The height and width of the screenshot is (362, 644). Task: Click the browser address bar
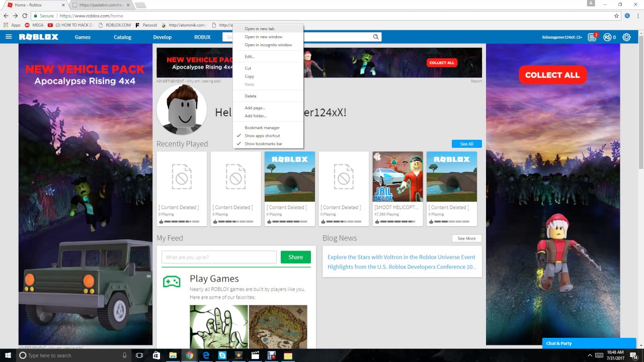click(x=322, y=16)
